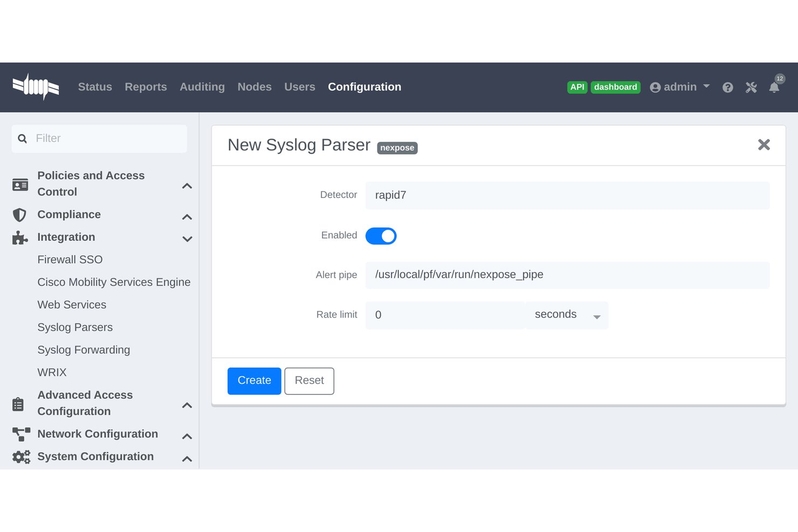The image size is (798, 532).
Task: Expand Advanced Access Configuration chevron
Action: pos(187,405)
